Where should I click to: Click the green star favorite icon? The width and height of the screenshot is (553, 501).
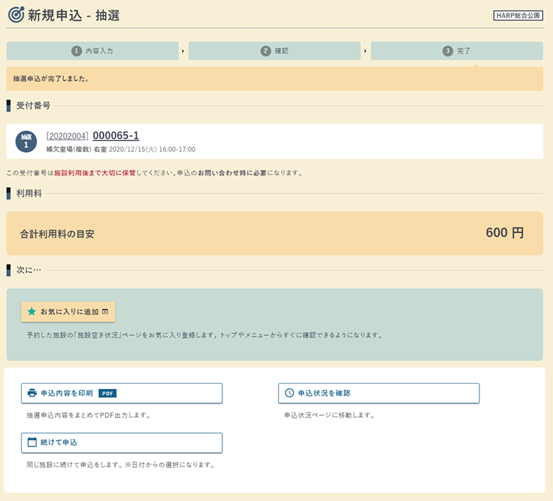point(32,311)
